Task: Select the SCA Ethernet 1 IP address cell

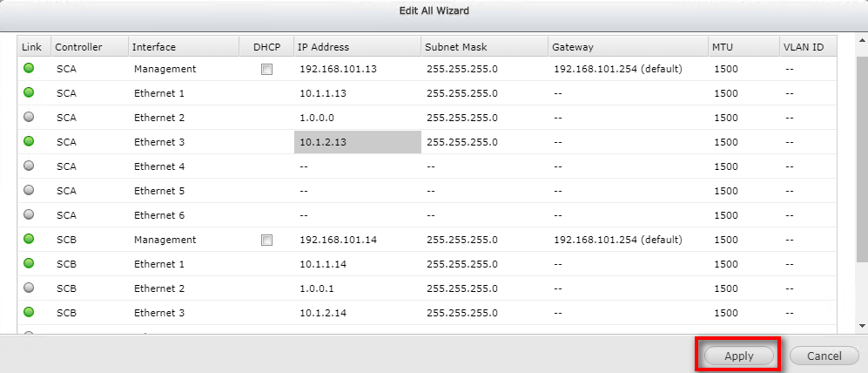Action: [357, 93]
